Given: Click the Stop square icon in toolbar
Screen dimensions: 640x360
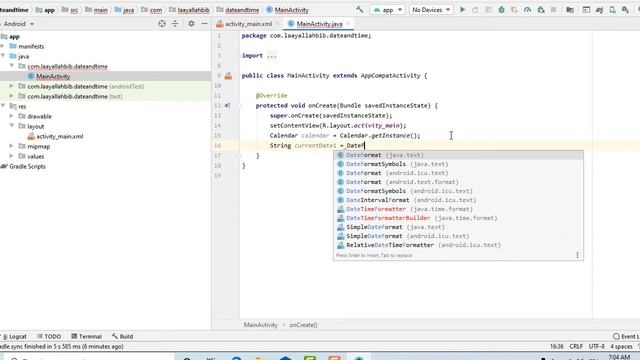Looking at the screenshot, I should [553, 10].
